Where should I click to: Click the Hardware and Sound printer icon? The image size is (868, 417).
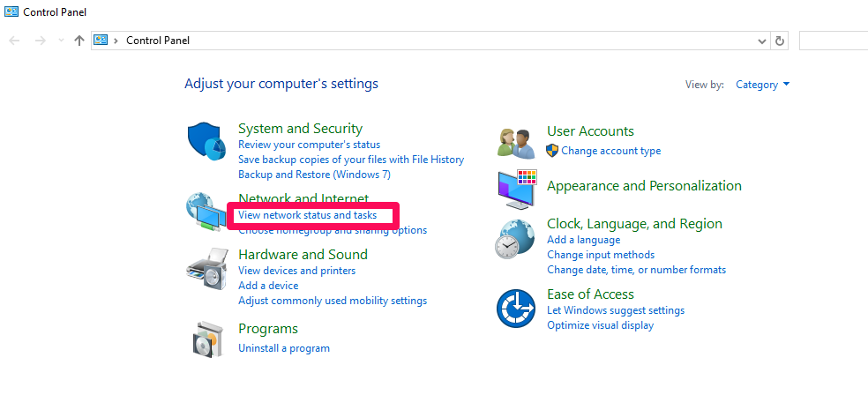(x=208, y=269)
